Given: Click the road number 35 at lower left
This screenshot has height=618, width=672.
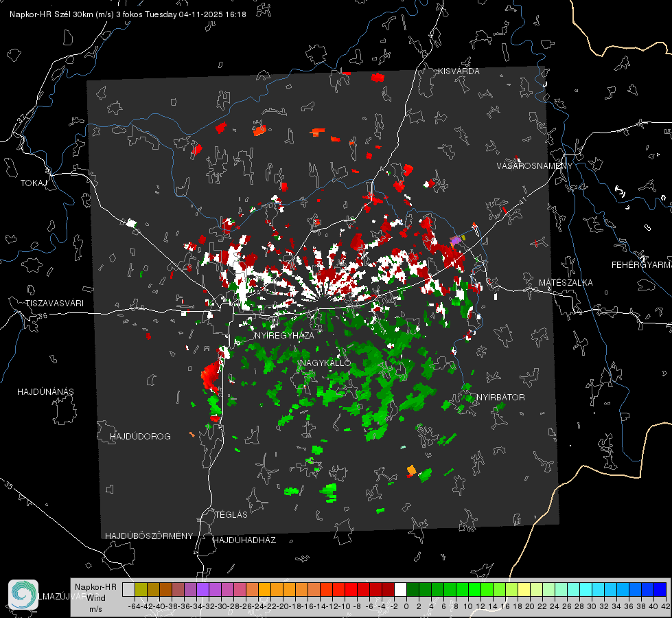Looking at the screenshot, I should click(x=8, y=485).
